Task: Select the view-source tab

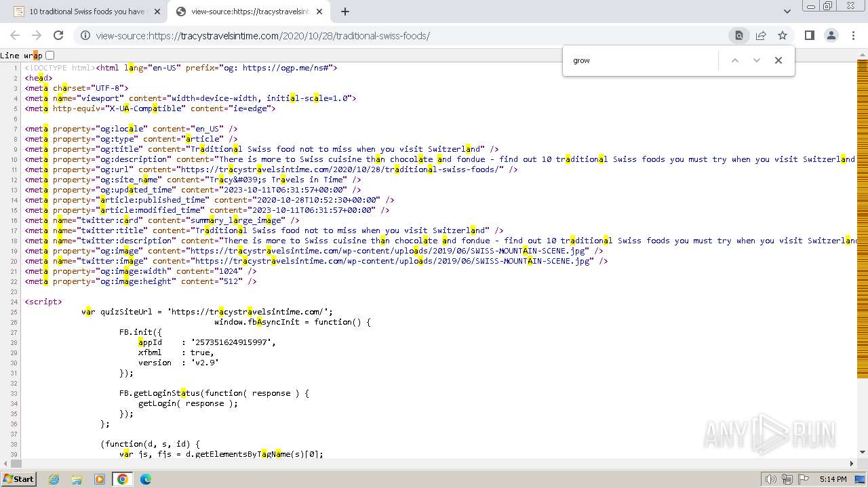Action: point(249,12)
